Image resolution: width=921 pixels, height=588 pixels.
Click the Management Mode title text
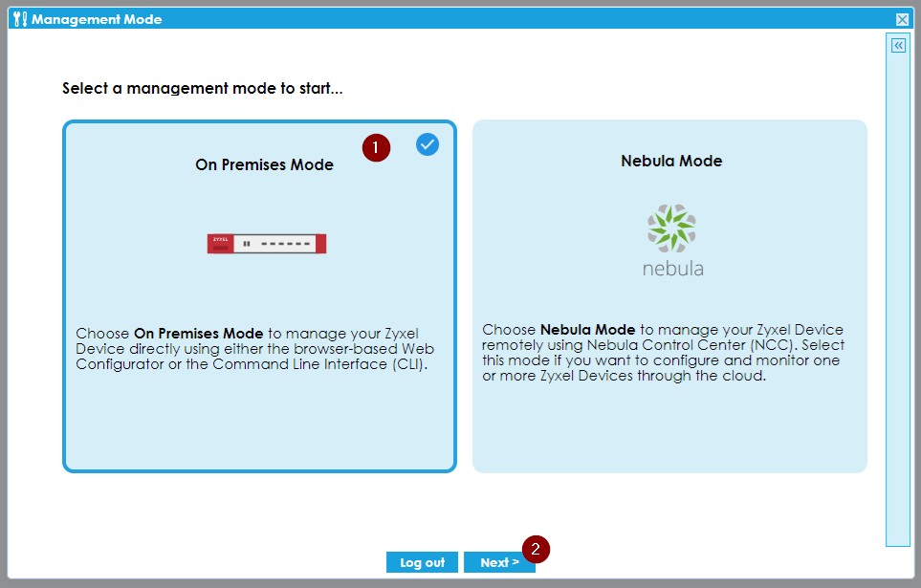tap(97, 19)
